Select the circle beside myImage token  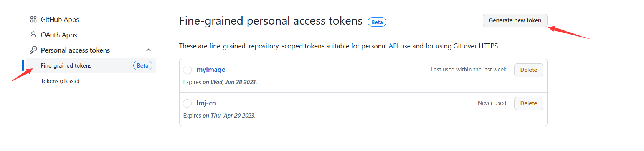187,70
